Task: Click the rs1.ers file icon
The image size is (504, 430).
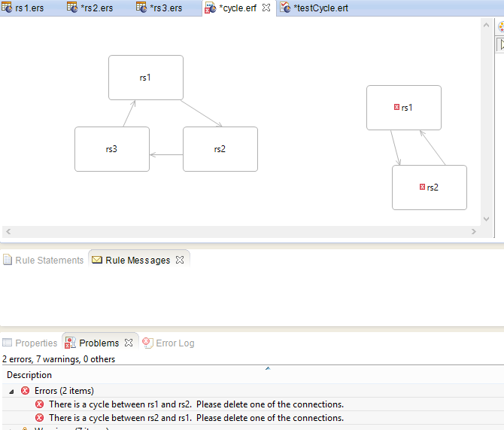Action: tap(7, 7)
